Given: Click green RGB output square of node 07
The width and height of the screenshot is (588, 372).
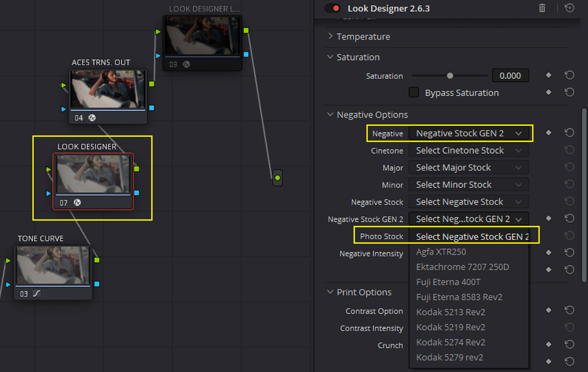Looking at the screenshot, I should point(137,169).
